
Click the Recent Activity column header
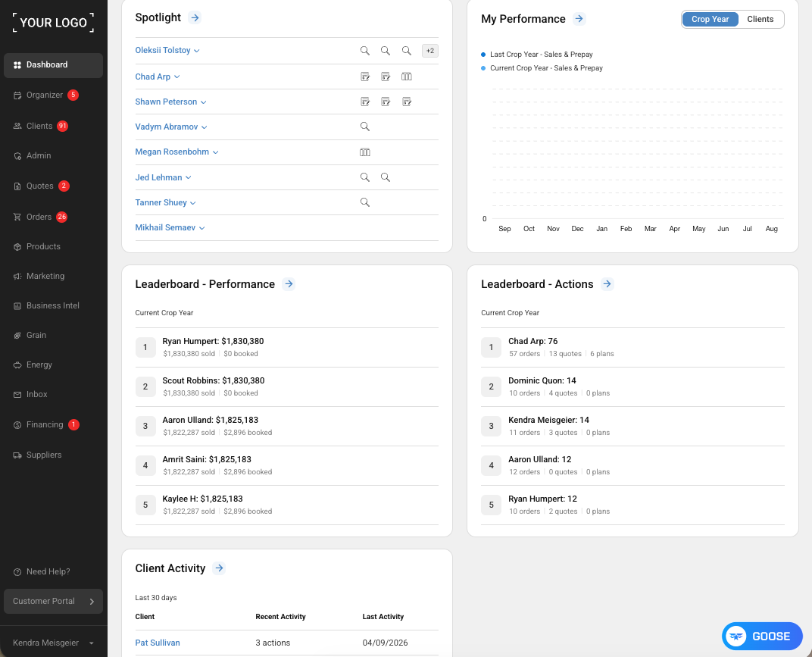tap(280, 617)
